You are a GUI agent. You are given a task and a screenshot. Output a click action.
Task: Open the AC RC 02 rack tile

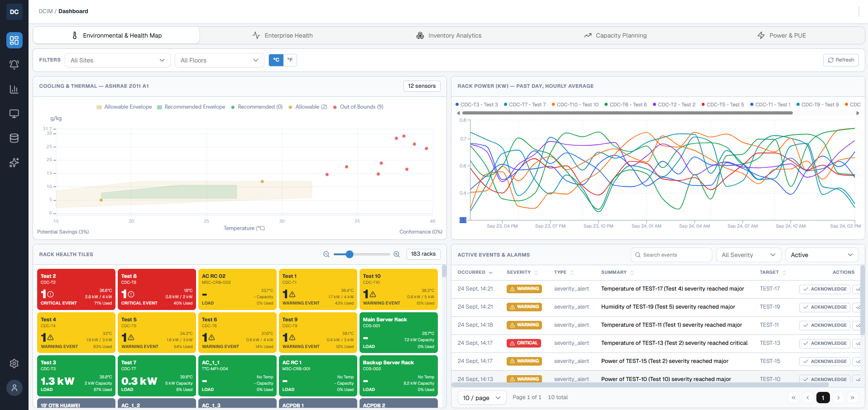[237, 290]
